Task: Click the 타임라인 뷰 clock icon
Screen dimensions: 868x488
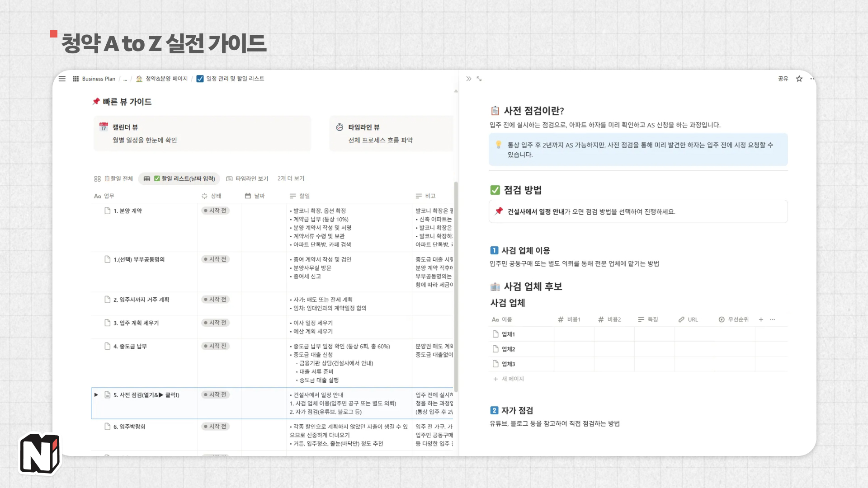Action: click(340, 127)
